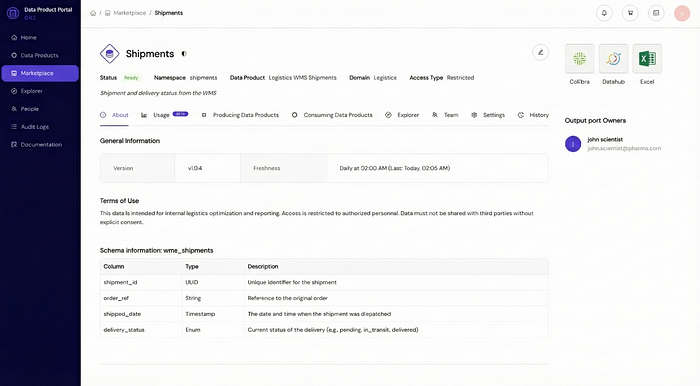
Task: Switch to the Settings tab
Action: (488, 115)
